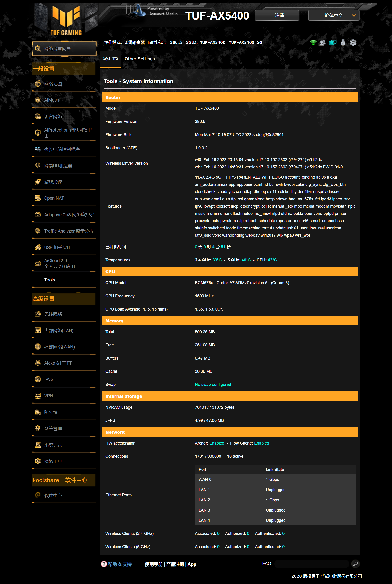Viewport: 392px width, 584px height.
Task: Click the help question mark icon
Action: (x=104, y=564)
